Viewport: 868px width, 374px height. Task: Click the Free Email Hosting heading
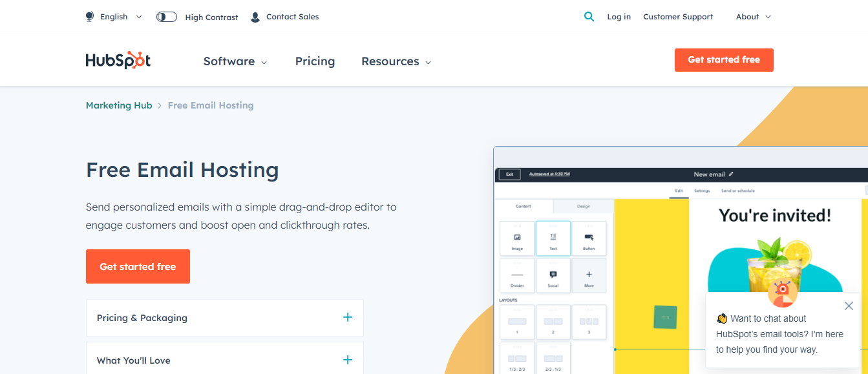coord(182,170)
